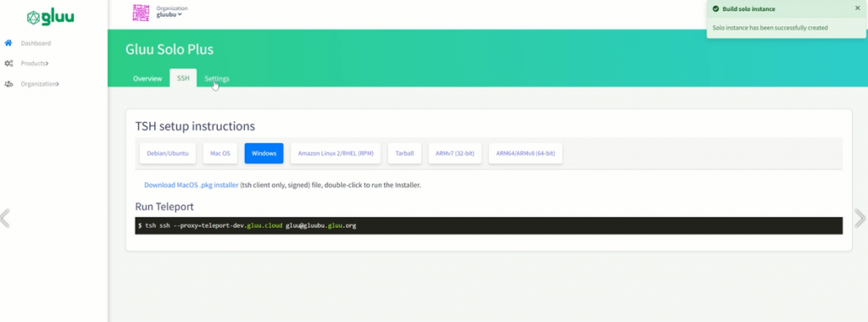
Task: Select the Mac OS setup option
Action: tap(220, 153)
